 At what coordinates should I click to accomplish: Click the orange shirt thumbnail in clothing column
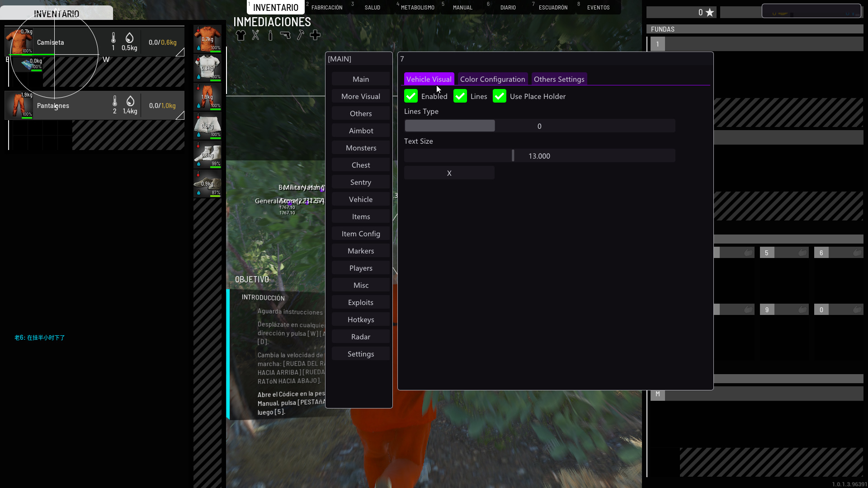point(208,39)
